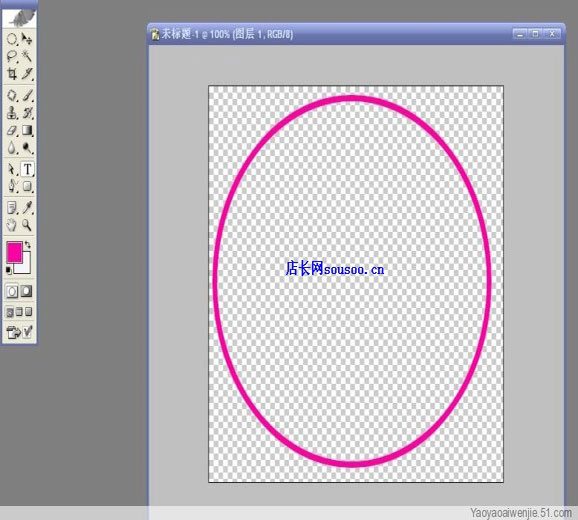
Task: Swap foreground and background colors
Action: tap(28, 245)
